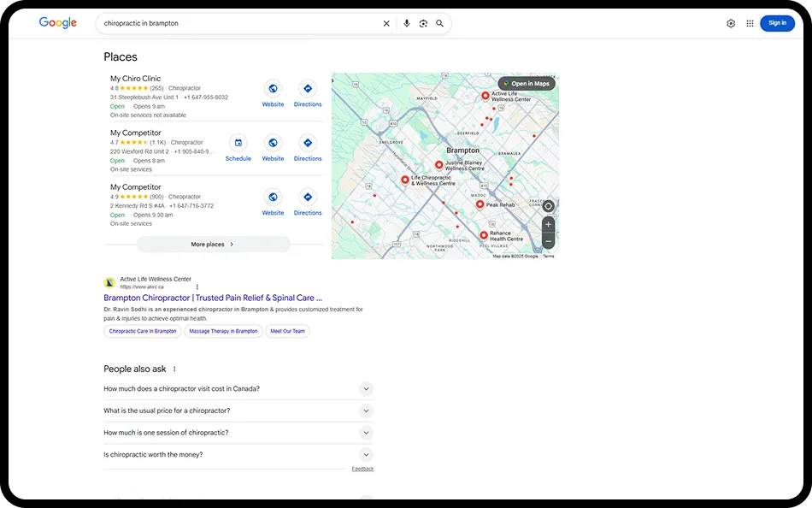Open Schedule for competitor on Wexford Rd
The width and height of the screenshot is (812, 508).
pos(238,148)
